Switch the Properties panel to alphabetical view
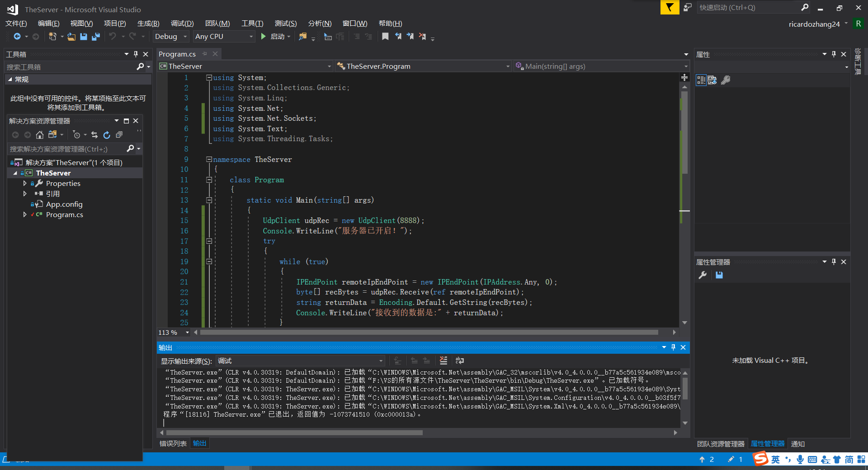The image size is (868, 470). pyautogui.click(x=712, y=80)
